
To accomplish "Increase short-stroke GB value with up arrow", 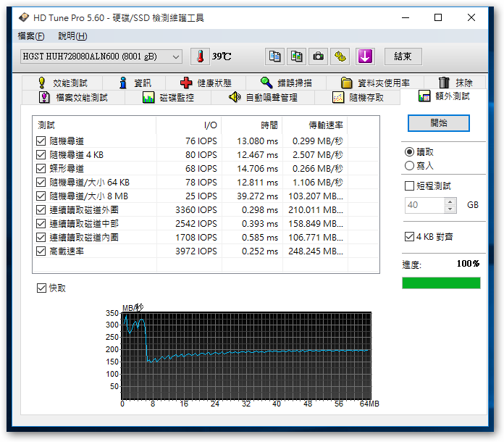I will [x=450, y=201].
